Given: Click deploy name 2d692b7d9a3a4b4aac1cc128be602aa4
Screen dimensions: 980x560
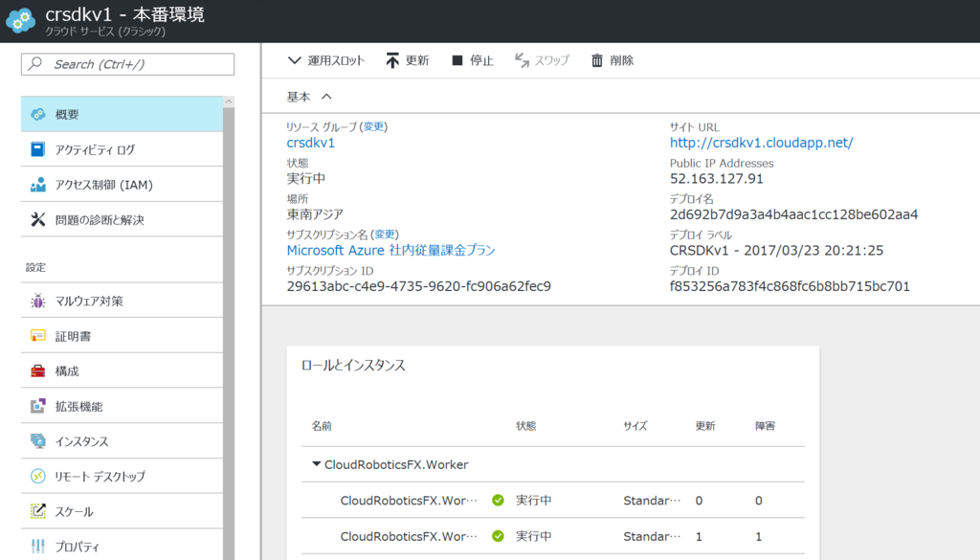Looking at the screenshot, I should coord(793,214).
